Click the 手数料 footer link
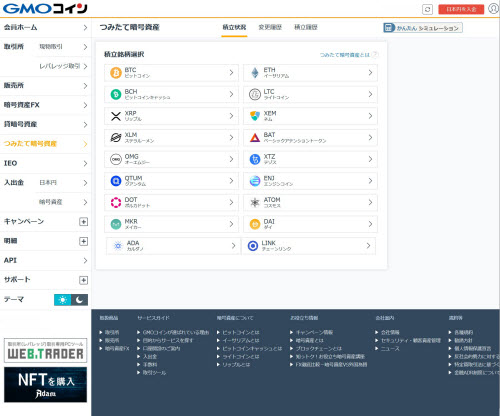500x416 pixels. click(x=150, y=364)
